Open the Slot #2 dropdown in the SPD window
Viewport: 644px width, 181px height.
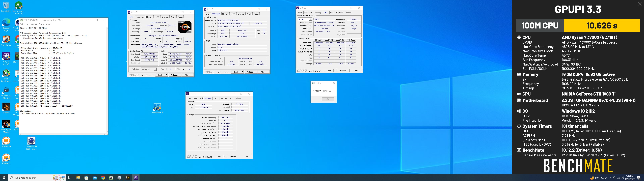click(x=305, y=19)
